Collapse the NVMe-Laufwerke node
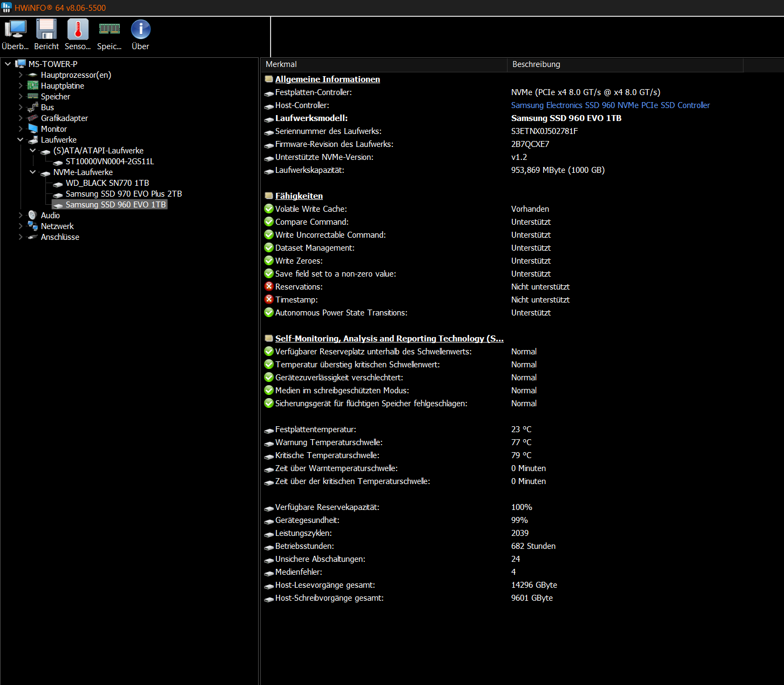 coord(33,172)
